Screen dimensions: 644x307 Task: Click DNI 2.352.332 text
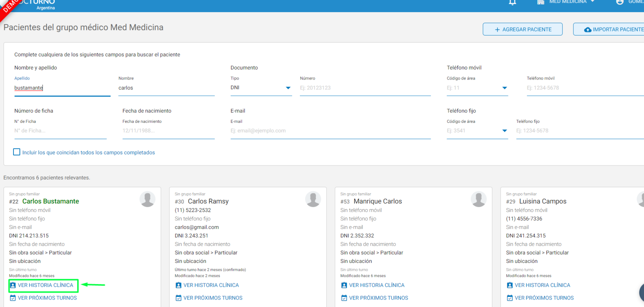click(357, 236)
